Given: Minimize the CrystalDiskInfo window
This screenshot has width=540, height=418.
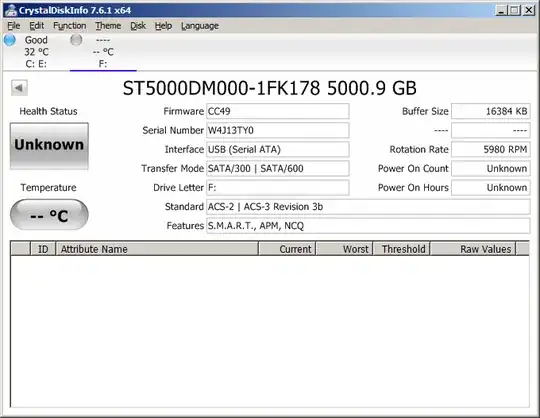Looking at the screenshot, I should (501, 10).
